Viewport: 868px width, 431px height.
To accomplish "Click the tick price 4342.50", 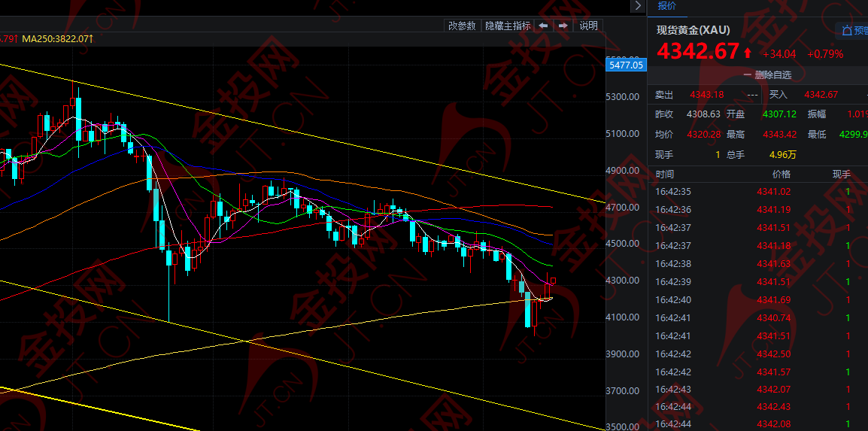I will [774, 354].
